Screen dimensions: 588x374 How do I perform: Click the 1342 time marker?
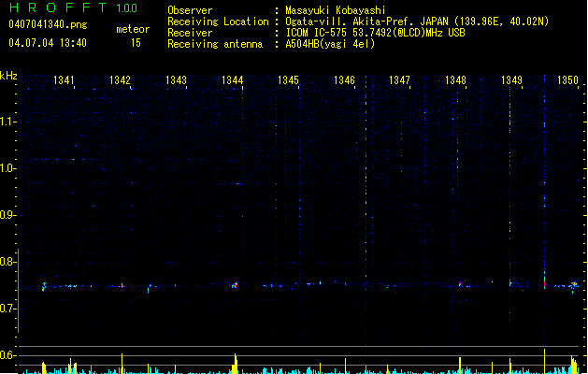(120, 79)
